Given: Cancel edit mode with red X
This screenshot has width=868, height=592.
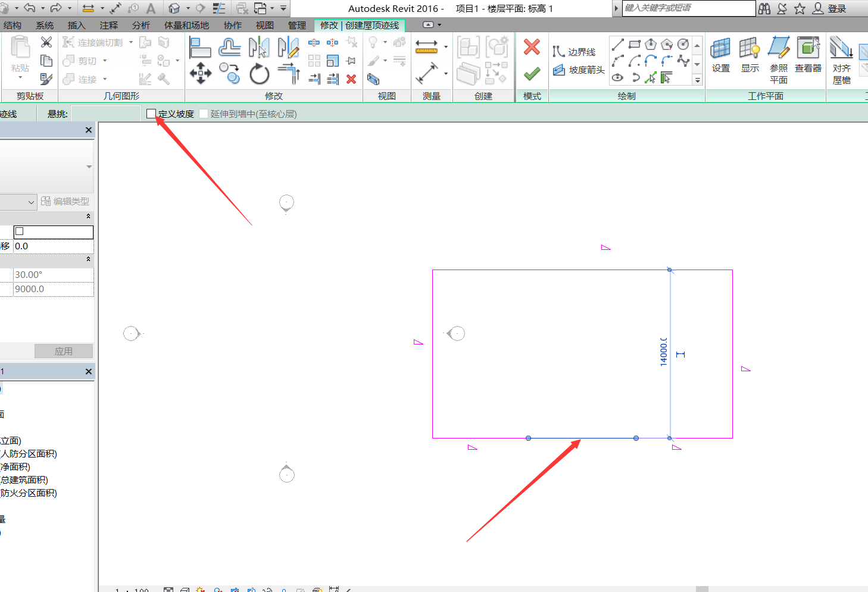Looking at the screenshot, I should pos(532,47).
